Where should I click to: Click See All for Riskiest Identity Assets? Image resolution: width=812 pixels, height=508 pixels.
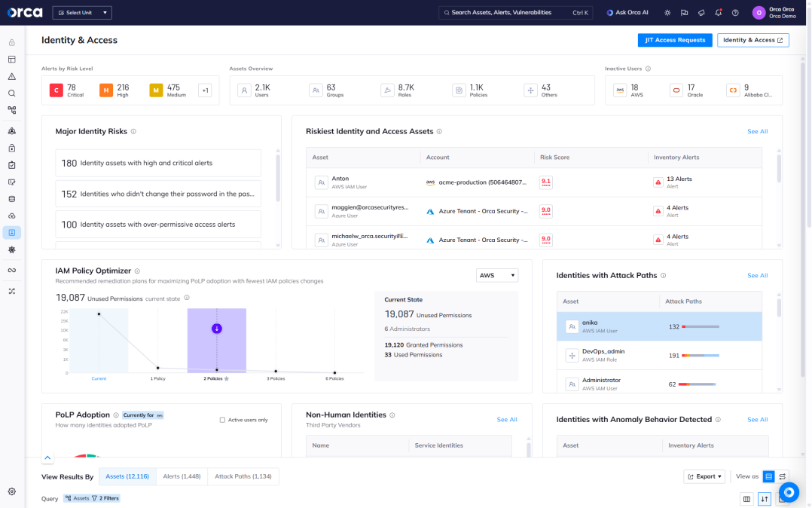pyautogui.click(x=757, y=131)
